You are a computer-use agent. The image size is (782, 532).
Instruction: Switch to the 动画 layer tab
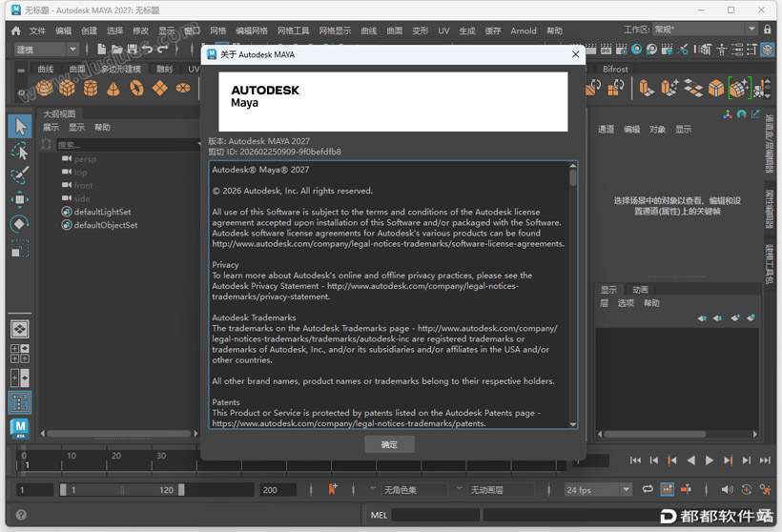point(640,290)
